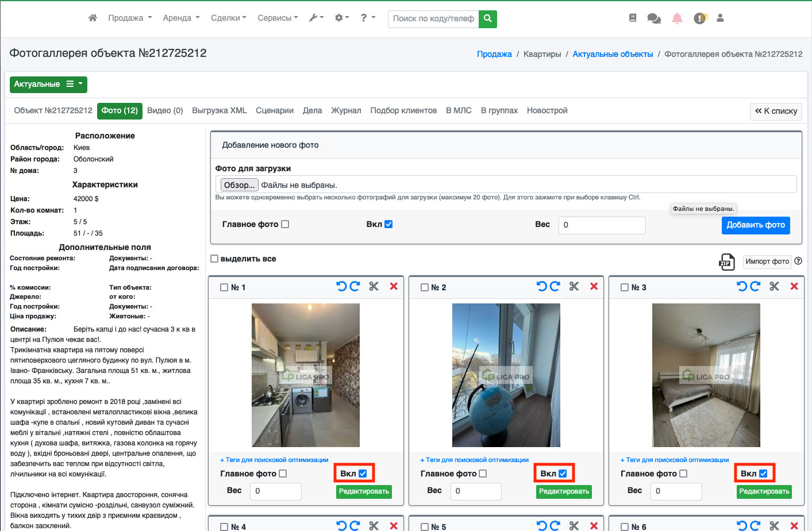
Task: Open the 'Актуальные' status dropdown
Action: [x=48, y=84]
